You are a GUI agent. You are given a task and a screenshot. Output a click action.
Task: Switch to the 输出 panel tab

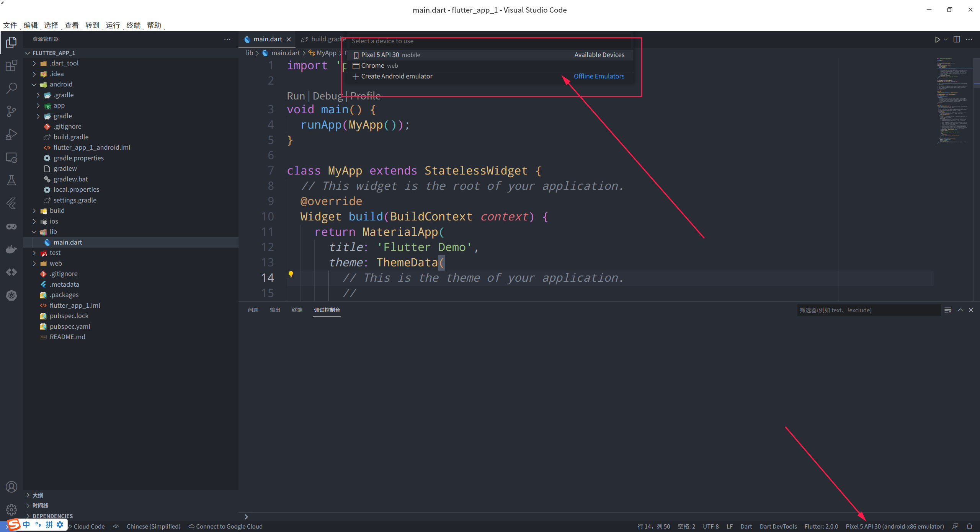tap(275, 310)
